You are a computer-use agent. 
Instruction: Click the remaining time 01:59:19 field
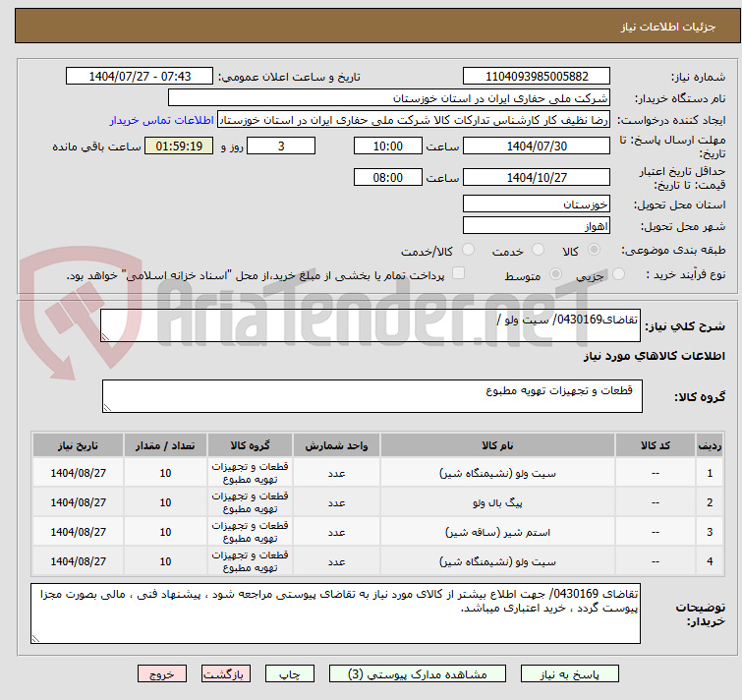pos(179,146)
